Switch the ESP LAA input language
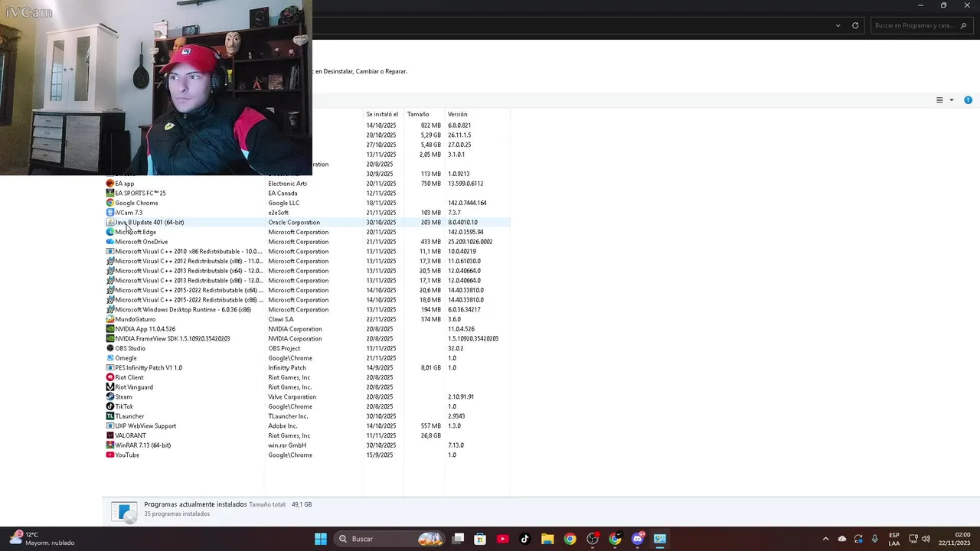The height and width of the screenshot is (551, 980). point(894,539)
